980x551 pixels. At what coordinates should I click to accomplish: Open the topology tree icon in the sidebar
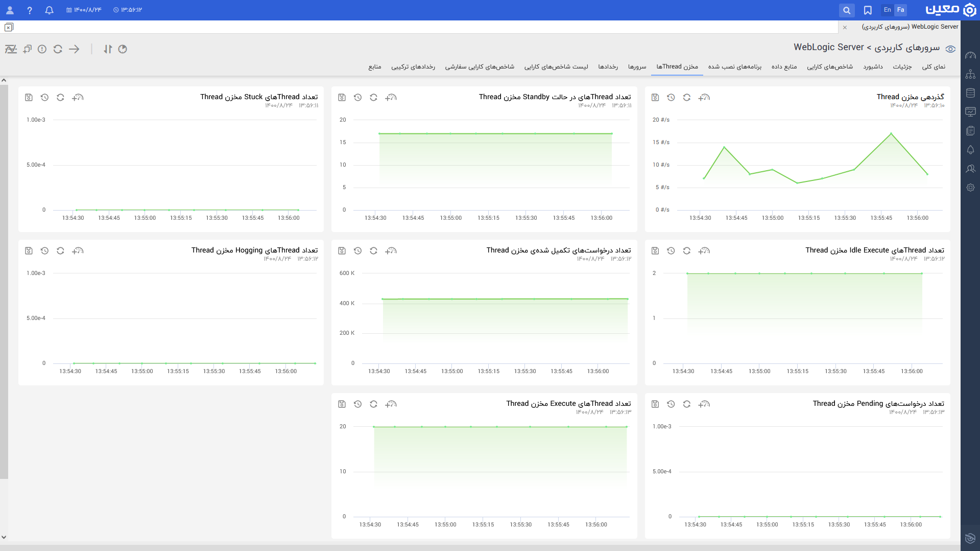970,74
